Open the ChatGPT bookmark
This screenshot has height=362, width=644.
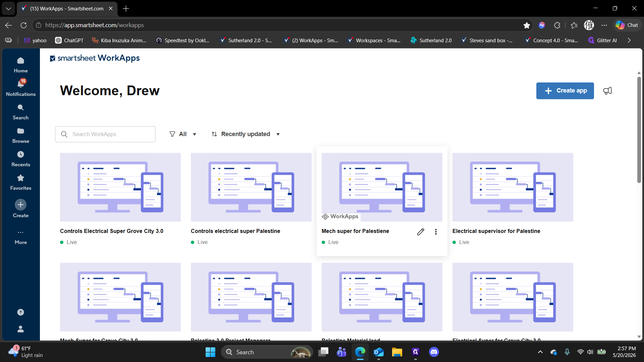[69, 40]
